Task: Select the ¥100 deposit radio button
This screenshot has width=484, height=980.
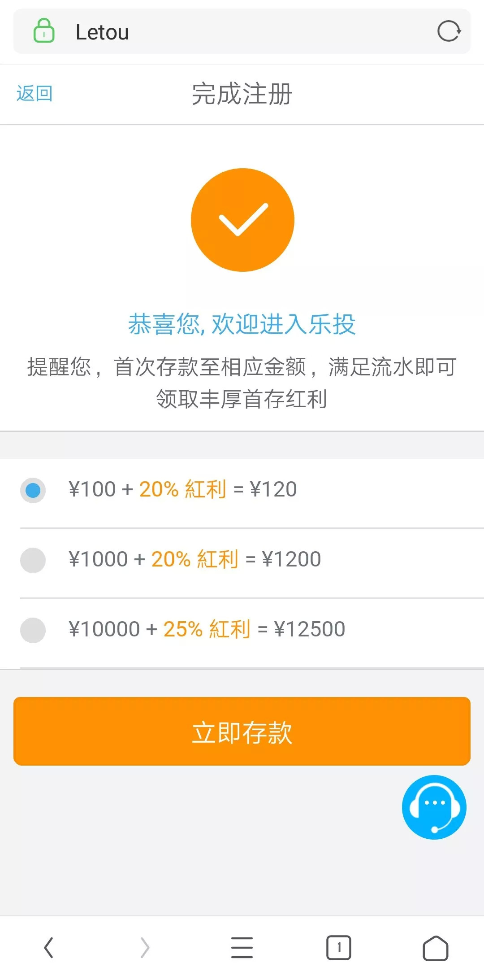Action: click(33, 490)
